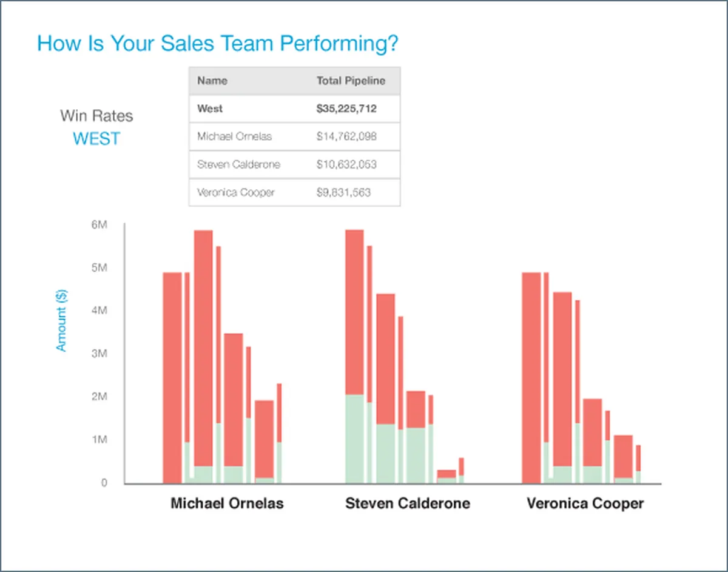The height and width of the screenshot is (572, 728).
Task: Click Steven Calderone's first green bar segment
Action: pos(354,439)
